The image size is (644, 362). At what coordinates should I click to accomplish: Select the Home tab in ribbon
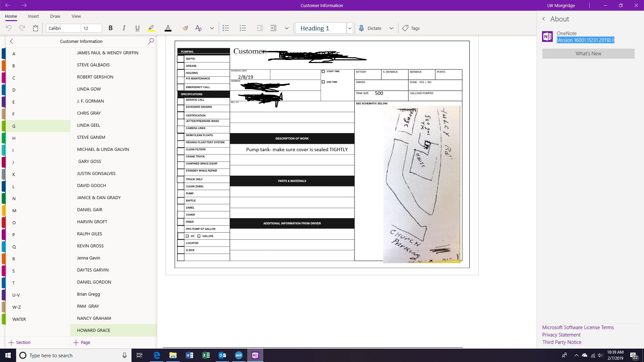click(11, 16)
